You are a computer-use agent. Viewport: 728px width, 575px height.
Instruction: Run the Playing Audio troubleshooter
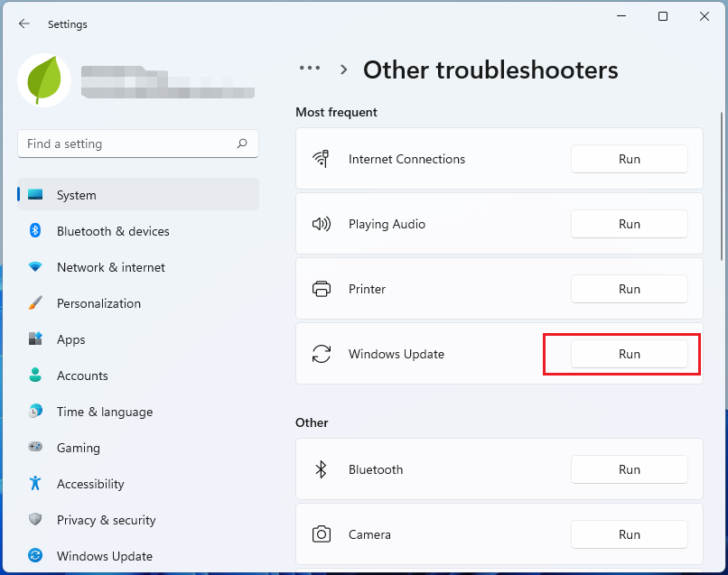click(630, 224)
